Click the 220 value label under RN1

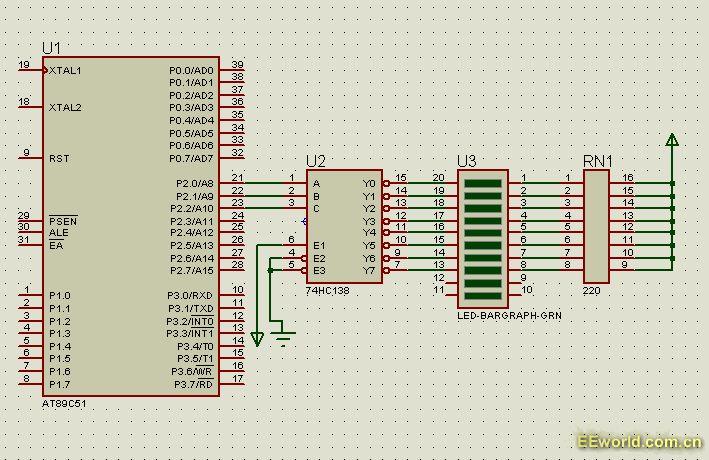coord(591,291)
